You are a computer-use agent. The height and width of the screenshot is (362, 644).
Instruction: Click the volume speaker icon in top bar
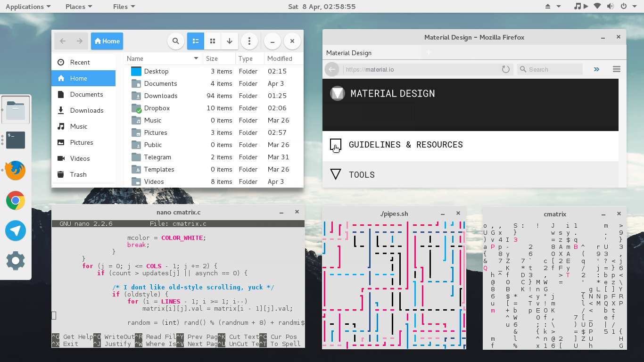pos(611,6)
